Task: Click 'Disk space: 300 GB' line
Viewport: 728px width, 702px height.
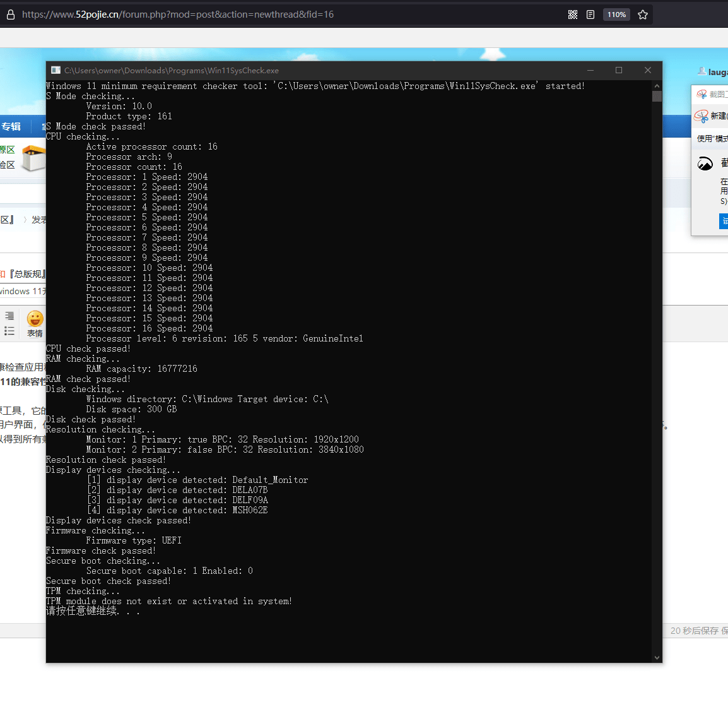Action: (131, 409)
